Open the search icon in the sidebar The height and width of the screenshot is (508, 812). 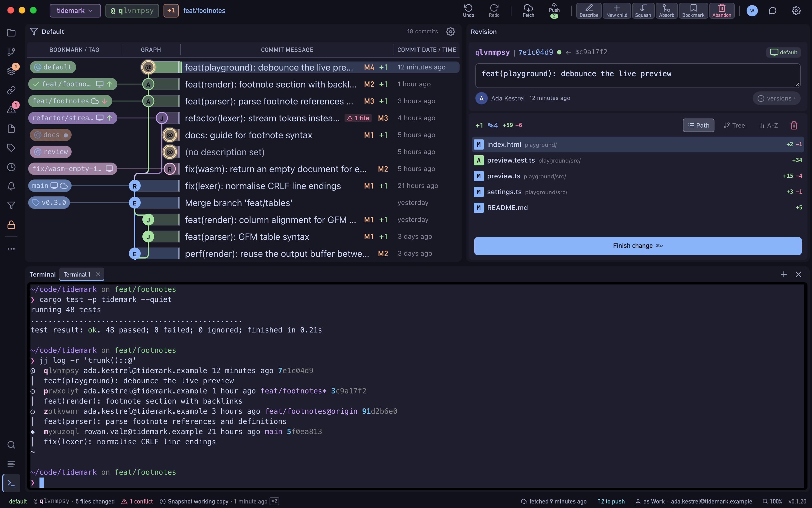point(11,445)
